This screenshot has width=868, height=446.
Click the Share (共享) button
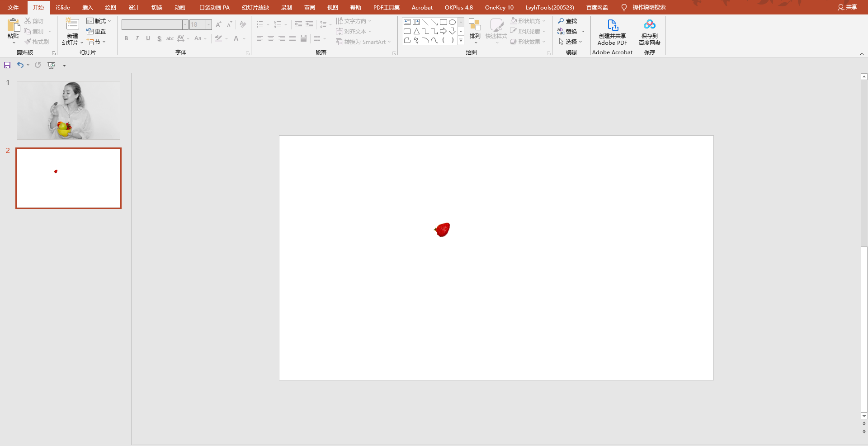[x=847, y=7]
